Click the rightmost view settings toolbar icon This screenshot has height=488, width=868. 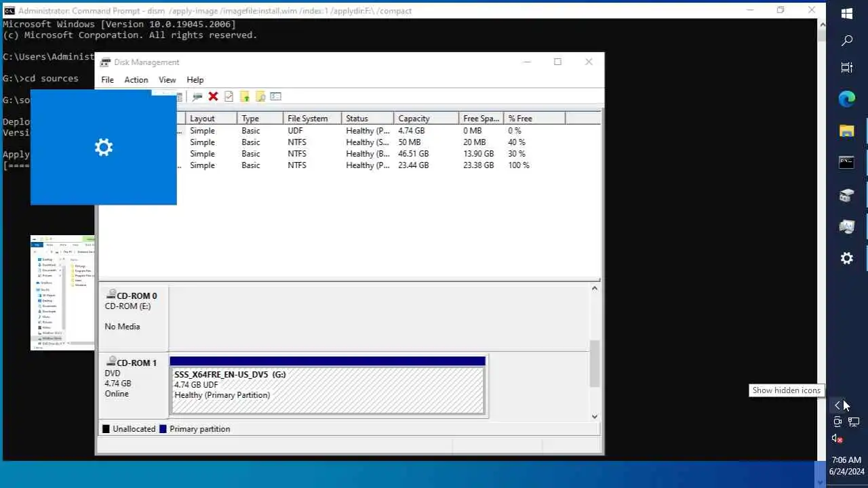(275, 96)
